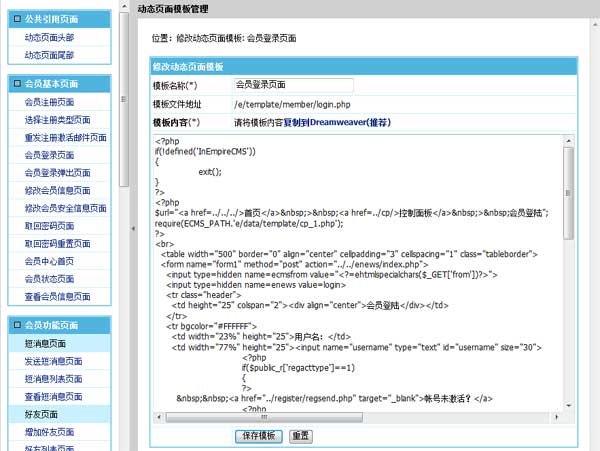The width and height of the screenshot is (600, 451).
Task: Click the code editor's scroll-down arrow
Action: click(x=568, y=402)
